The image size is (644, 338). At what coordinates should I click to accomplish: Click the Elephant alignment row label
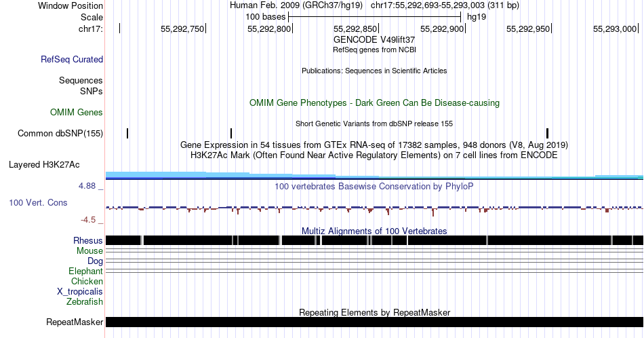86,271
